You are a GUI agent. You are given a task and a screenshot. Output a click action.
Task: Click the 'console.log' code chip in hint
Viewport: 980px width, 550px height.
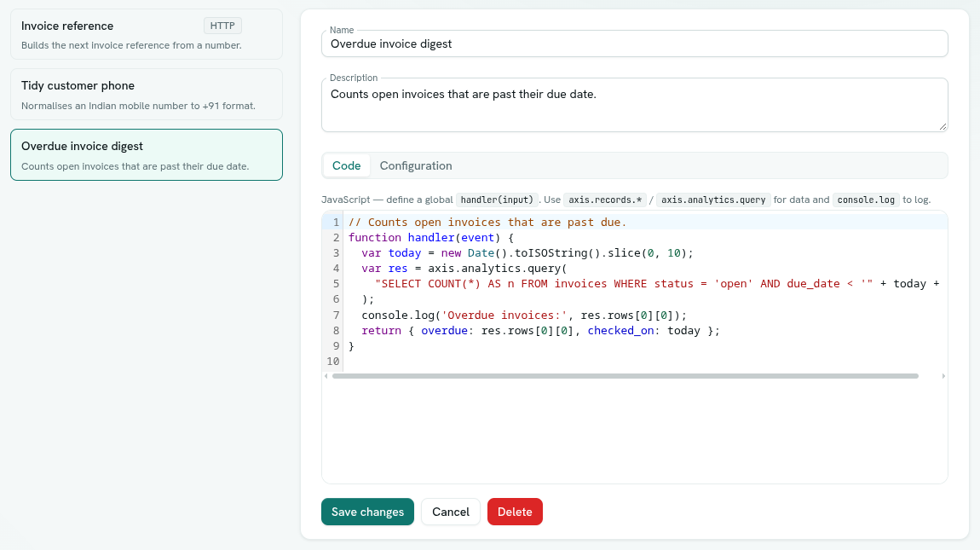tap(866, 200)
